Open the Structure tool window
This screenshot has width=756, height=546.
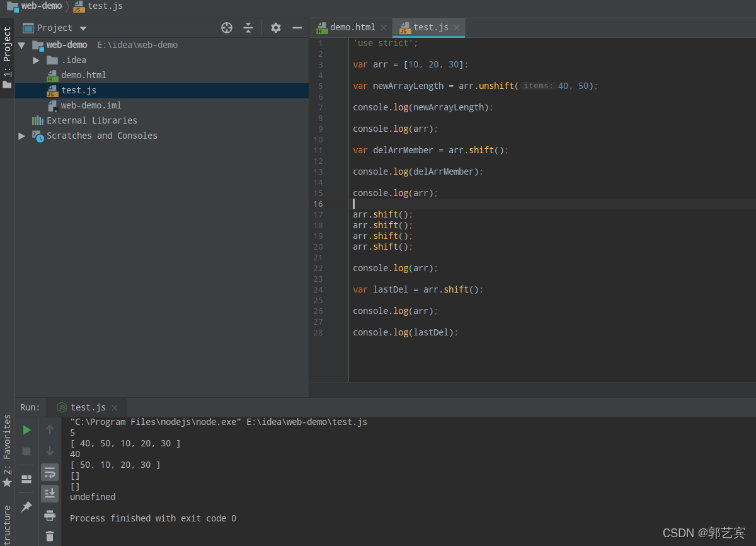(x=7, y=525)
